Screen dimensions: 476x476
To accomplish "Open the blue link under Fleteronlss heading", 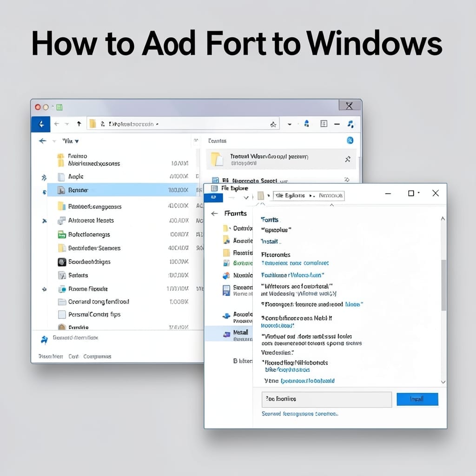I will coord(295,263).
